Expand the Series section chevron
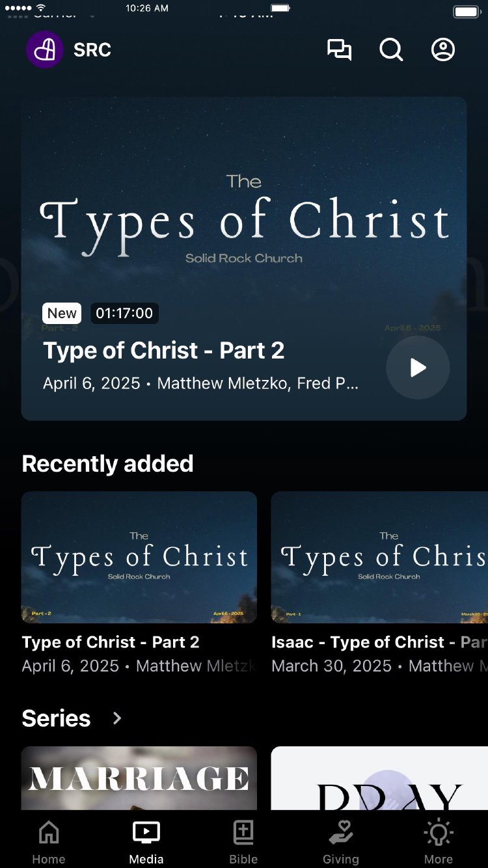 [x=117, y=718]
